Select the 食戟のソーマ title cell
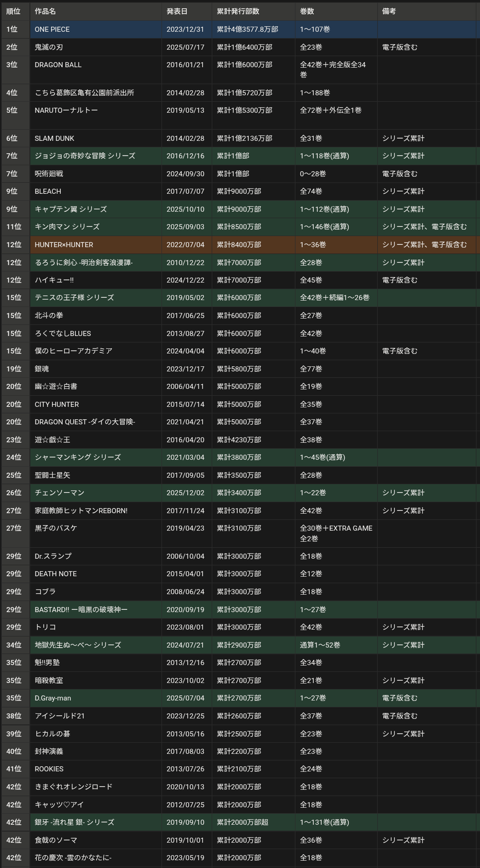 (x=96, y=840)
